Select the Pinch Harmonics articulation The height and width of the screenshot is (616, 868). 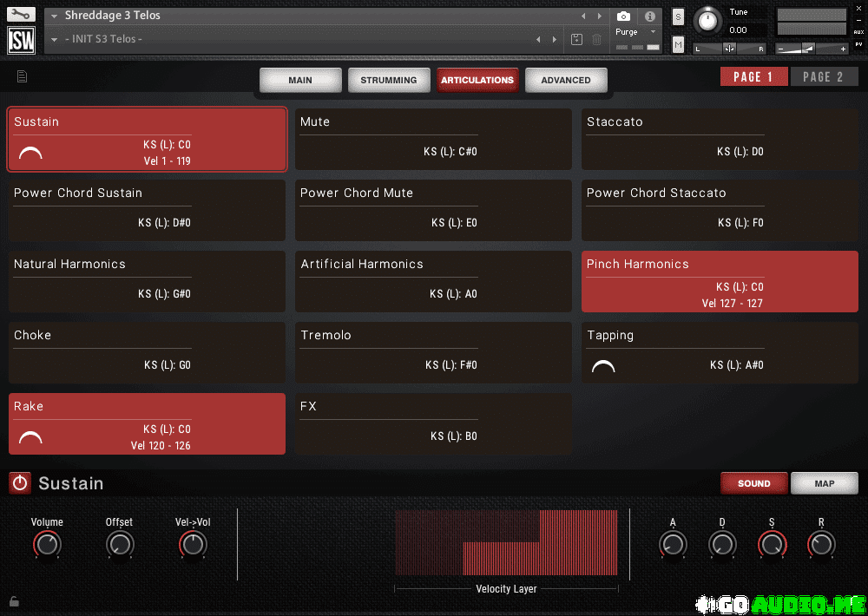[x=720, y=282]
